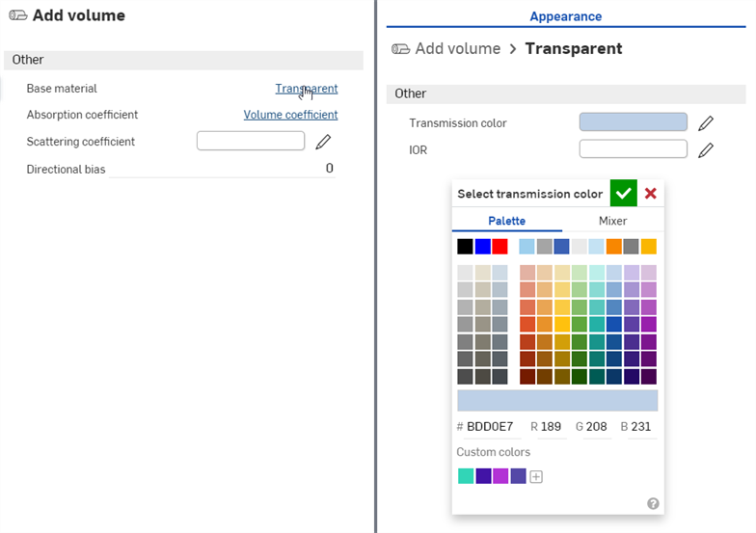
Task: Click the Other section header in Add volume
Action: (183, 60)
